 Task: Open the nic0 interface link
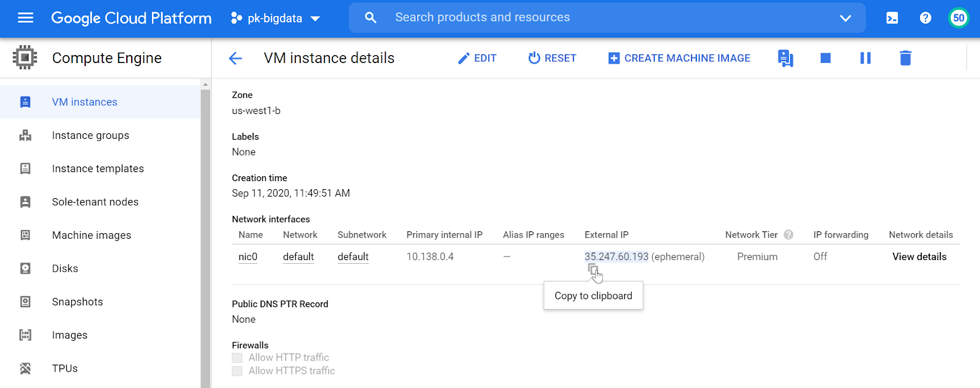248,257
